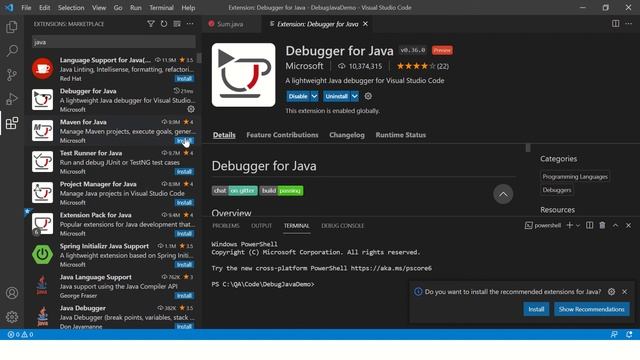Switch to Runtime Status tab

point(401,135)
